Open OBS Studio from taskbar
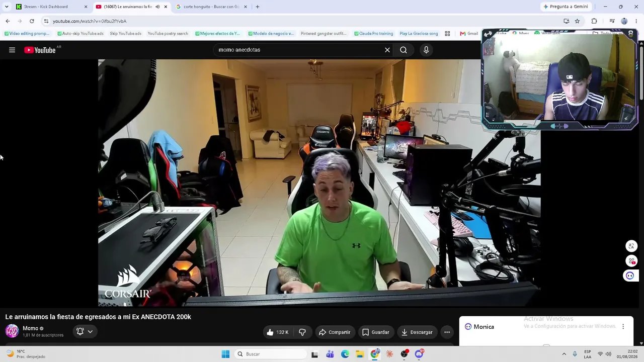Viewport: 644px width, 362px height. pyautogui.click(x=405, y=354)
